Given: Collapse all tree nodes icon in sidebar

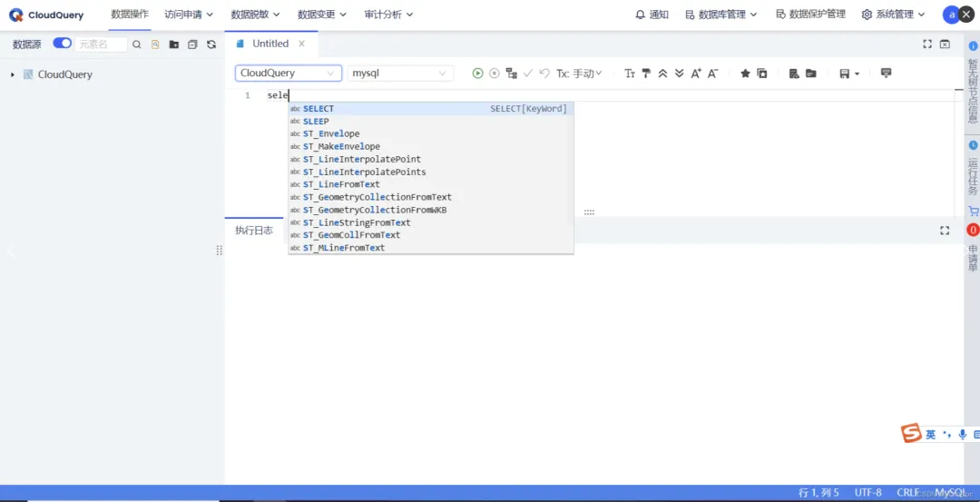Looking at the screenshot, I should pyautogui.click(x=192, y=44).
